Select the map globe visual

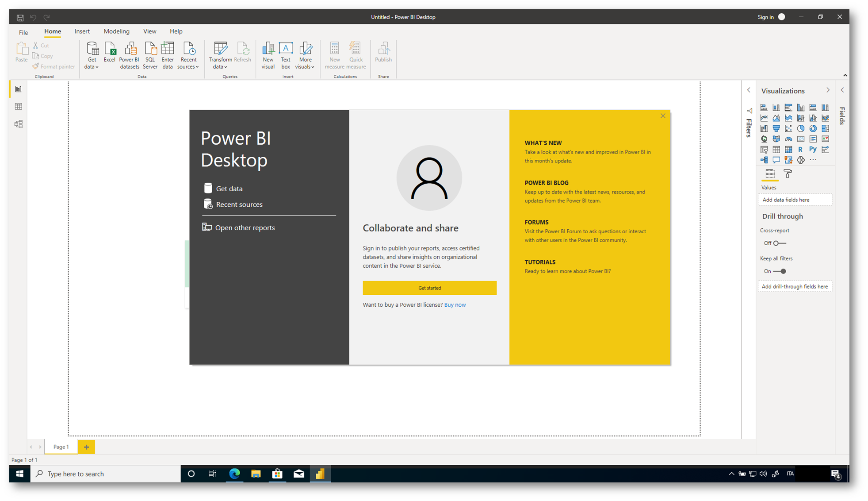764,139
